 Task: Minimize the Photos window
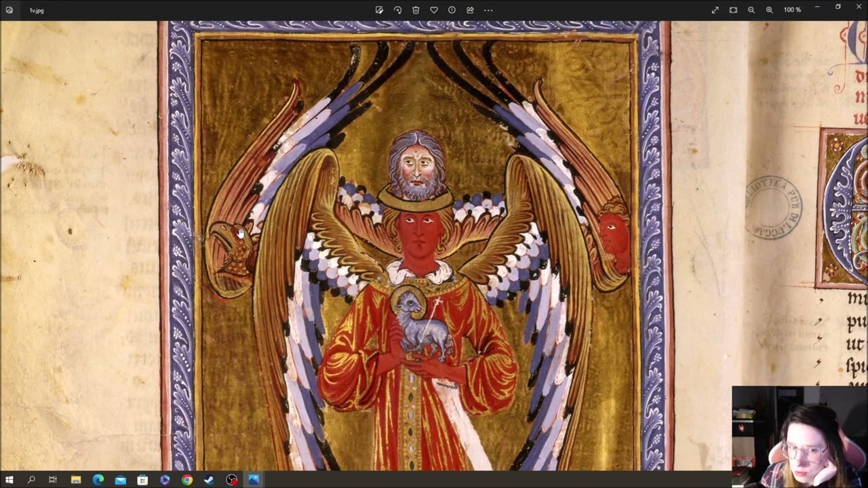(x=817, y=7)
